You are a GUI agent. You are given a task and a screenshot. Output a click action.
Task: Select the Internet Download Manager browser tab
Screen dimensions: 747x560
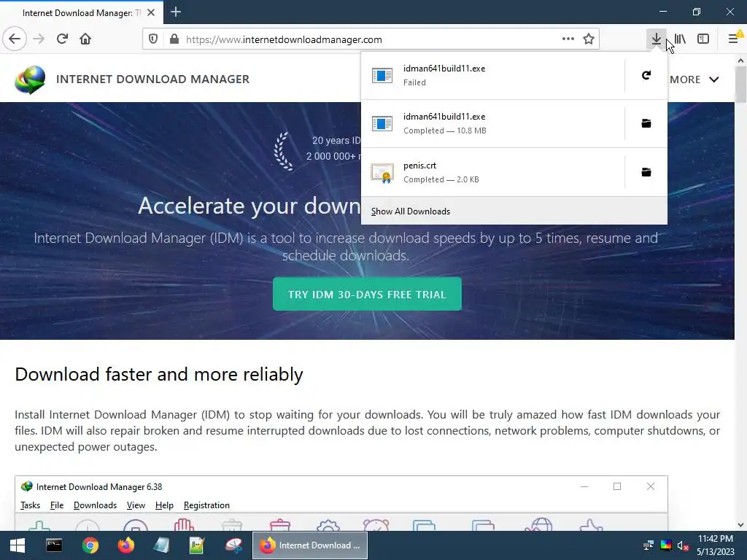pyautogui.click(x=82, y=12)
